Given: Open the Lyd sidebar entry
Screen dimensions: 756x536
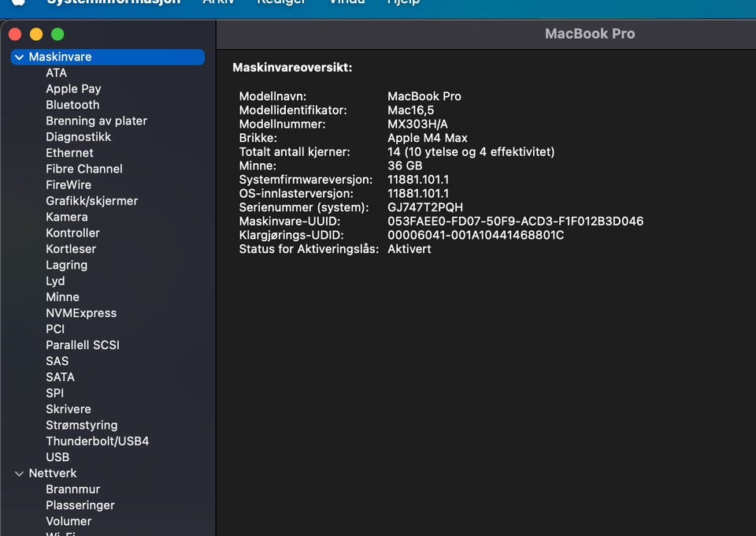Looking at the screenshot, I should tap(55, 281).
